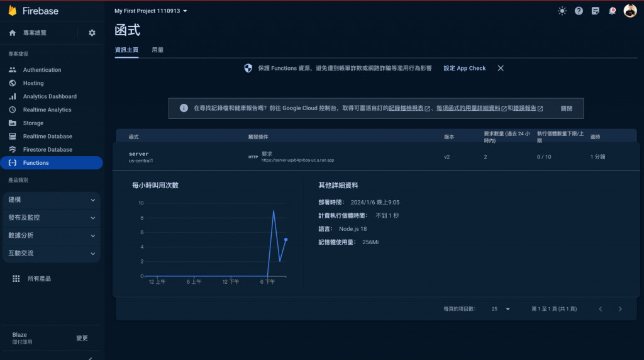Click the Functions brackets icon
The height and width of the screenshot is (360, 644).
coord(13,163)
